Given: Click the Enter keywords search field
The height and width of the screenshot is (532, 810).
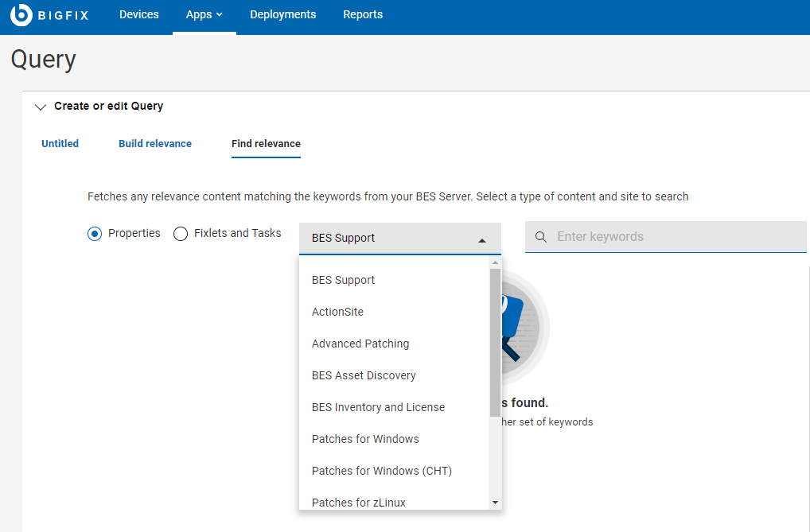Looking at the screenshot, I should (x=676, y=237).
